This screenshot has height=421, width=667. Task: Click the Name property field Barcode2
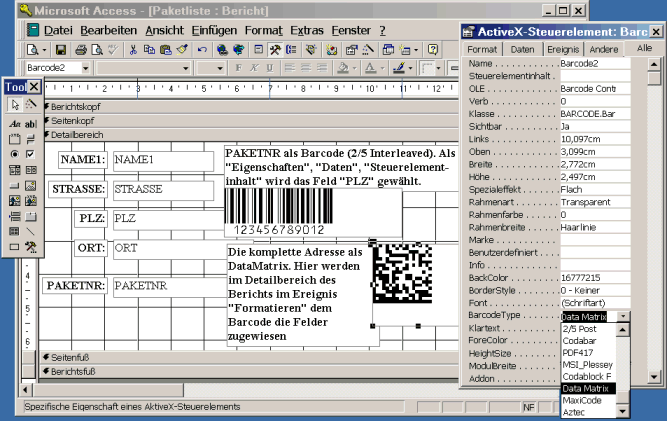click(595, 63)
